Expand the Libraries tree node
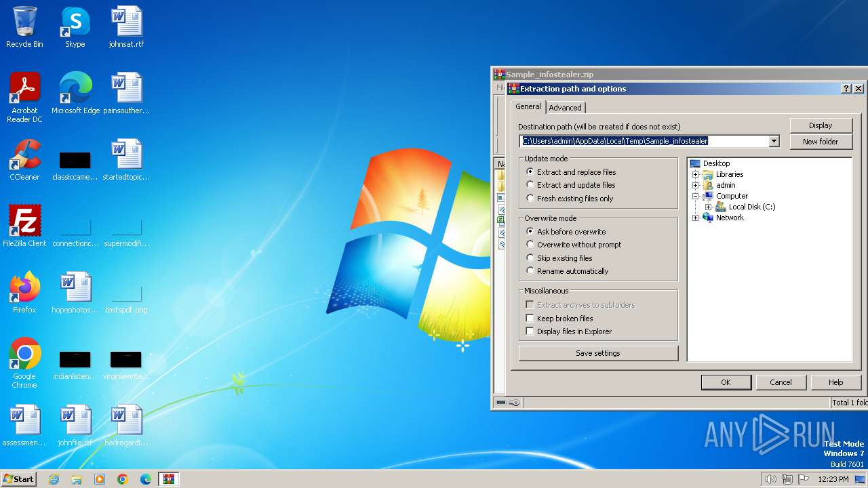868x488 pixels. pos(695,174)
